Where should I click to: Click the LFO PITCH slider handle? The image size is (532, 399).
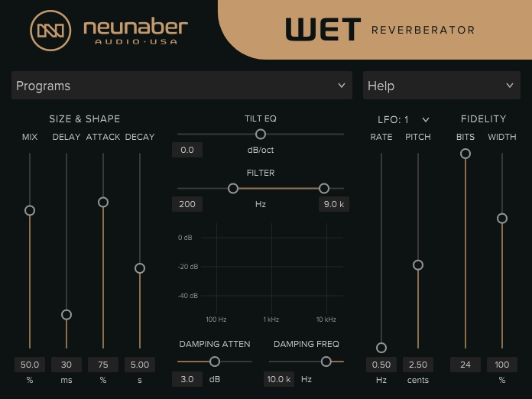click(x=418, y=265)
